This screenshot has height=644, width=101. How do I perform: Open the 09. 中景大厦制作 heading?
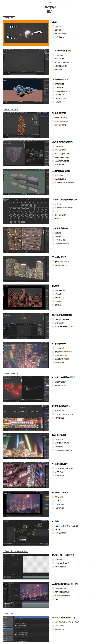(59, 257)
